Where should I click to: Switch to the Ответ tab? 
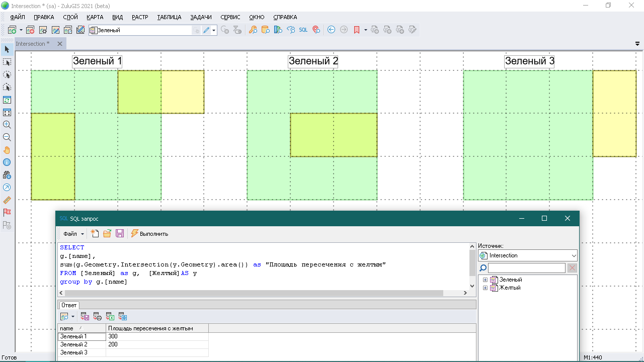tap(69, 305)
